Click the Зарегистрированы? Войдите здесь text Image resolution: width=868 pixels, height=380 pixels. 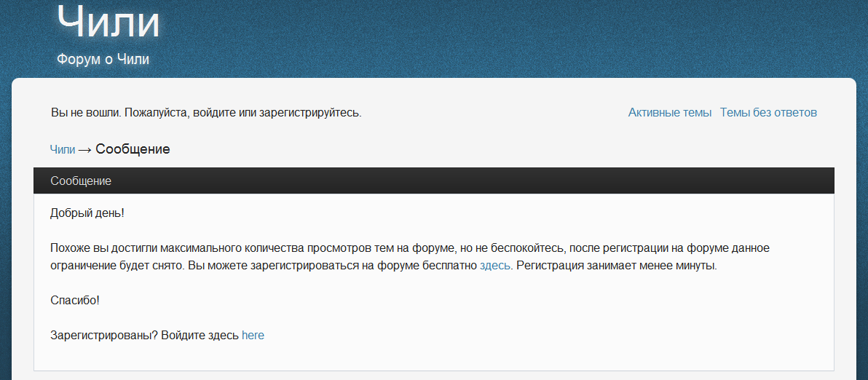[x=145, y=335]
